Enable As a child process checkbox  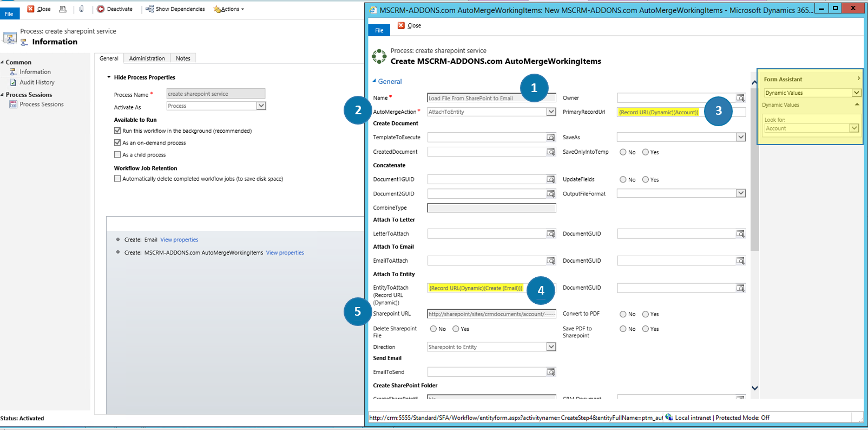(x=117, y=154)
